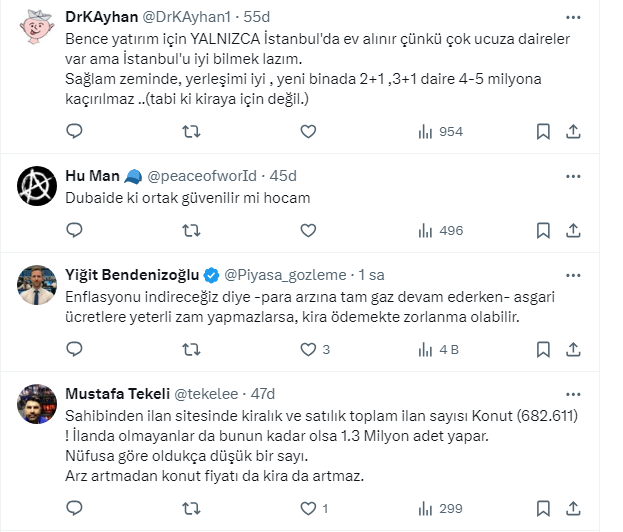The width and height of the screenshot is (623, 532).
Task: View analytics showing 496 views
Action: point(440,230)
